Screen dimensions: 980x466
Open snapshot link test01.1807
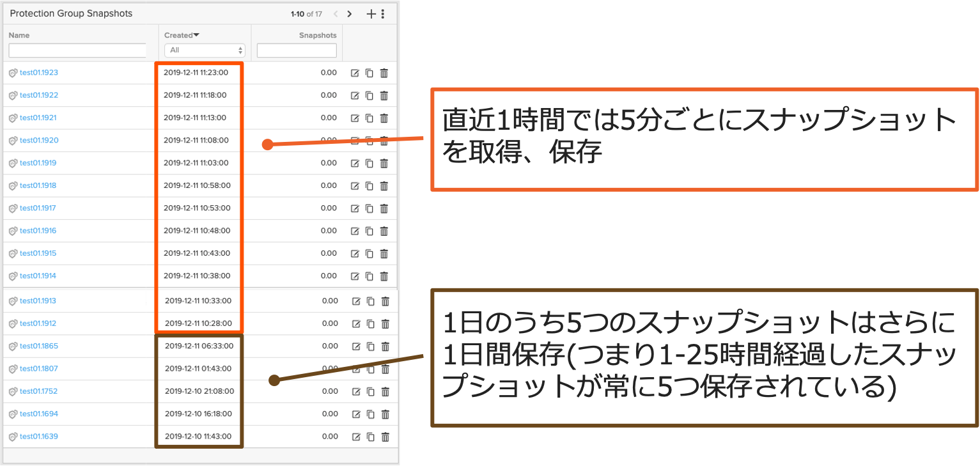(x=39, y=369)
